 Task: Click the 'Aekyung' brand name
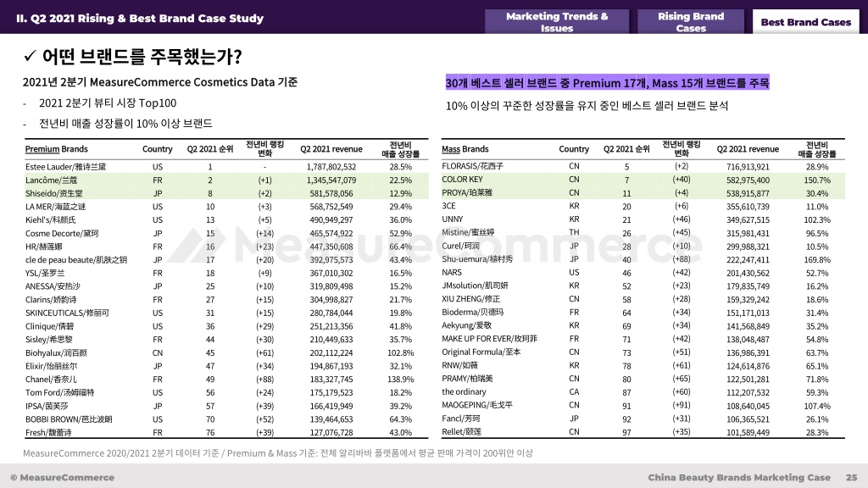point(467,325)
